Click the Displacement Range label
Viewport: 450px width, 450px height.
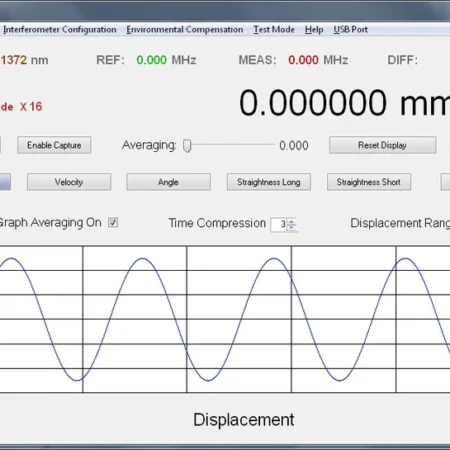click(x=400, y=223)
